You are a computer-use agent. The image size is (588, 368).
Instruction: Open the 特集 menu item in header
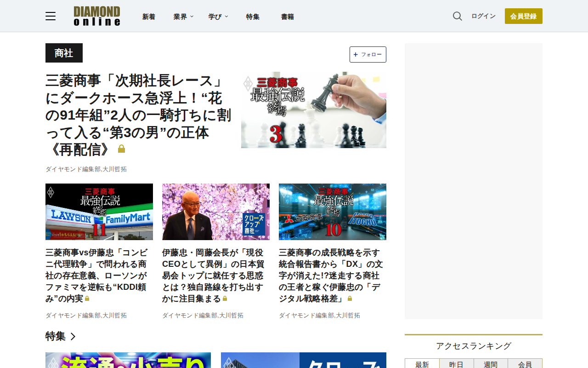click(253, 17)
